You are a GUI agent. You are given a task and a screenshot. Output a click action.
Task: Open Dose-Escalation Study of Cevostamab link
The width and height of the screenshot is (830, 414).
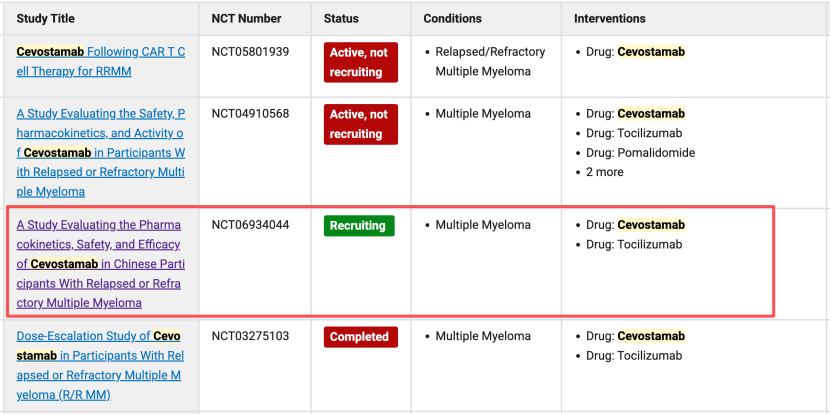(x=99, y=365)
